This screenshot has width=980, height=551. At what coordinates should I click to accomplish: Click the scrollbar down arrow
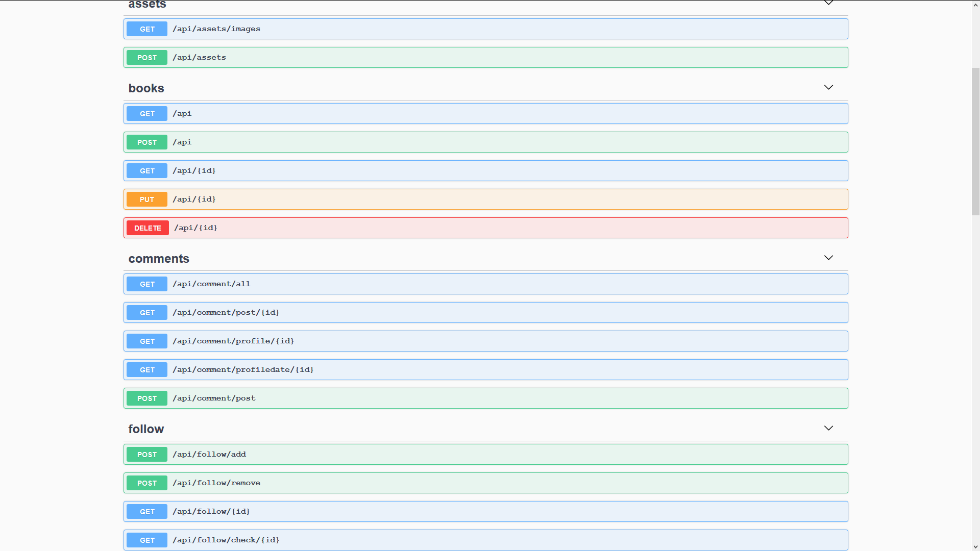(975, 547)
